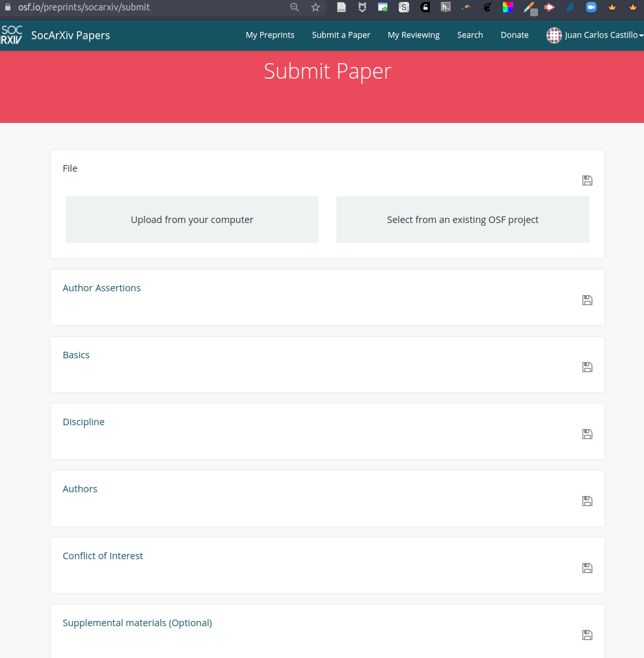Click the save icon in Author Assertions

(x=587, y=300)
